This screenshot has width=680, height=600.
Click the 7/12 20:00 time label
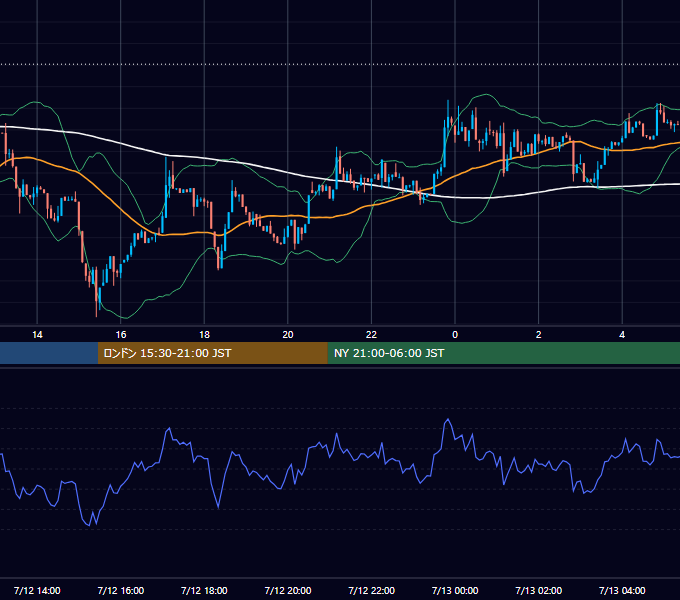tap(288, 590)
